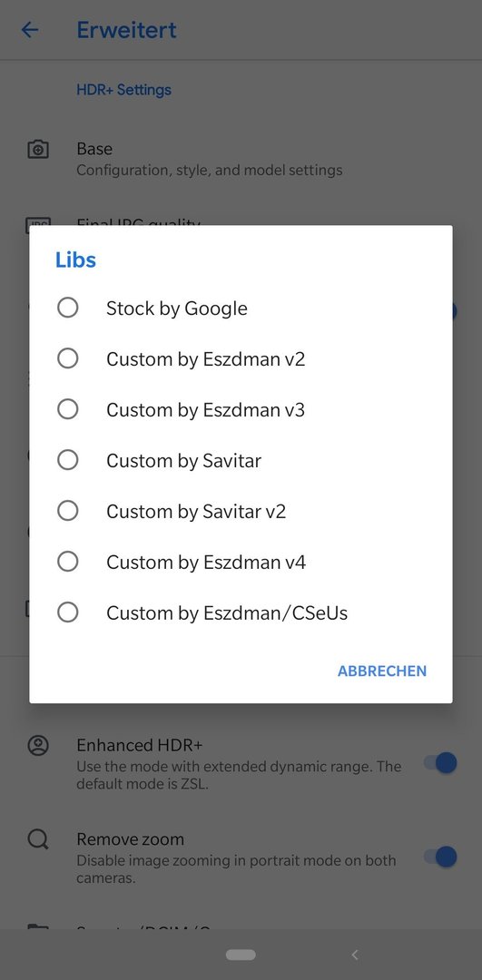Click the Base camera settings icon
482x980 pixels.
tap(38, 150)
